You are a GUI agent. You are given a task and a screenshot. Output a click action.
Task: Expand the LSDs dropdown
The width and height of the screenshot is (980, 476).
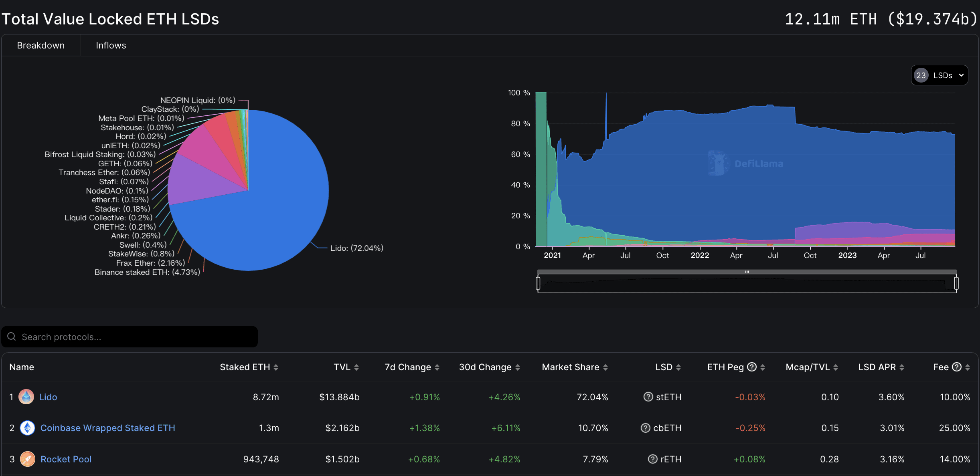point(961,75)
